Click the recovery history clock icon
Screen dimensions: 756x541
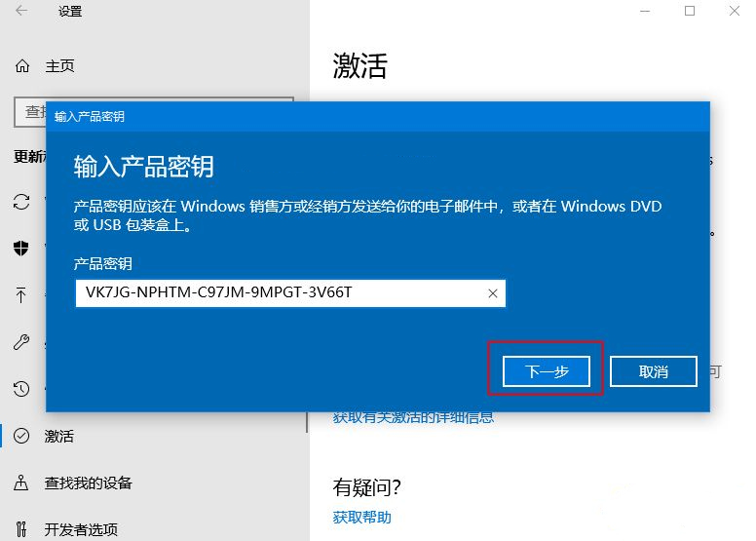21,389
